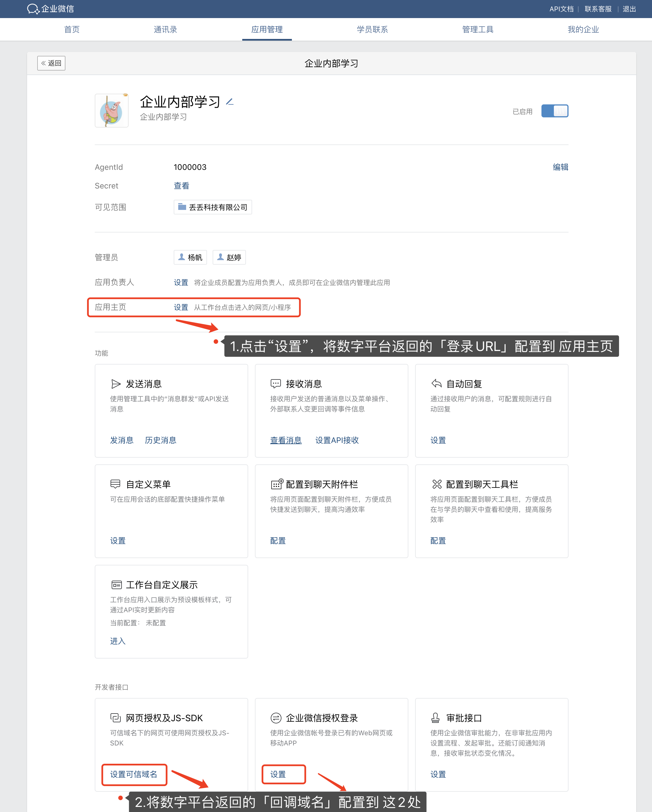Image resolution: width=652 pixels, height=812 pixels.
Task: Click the 网页授权及JS-SDK icon
Action: tap(116, 718)
